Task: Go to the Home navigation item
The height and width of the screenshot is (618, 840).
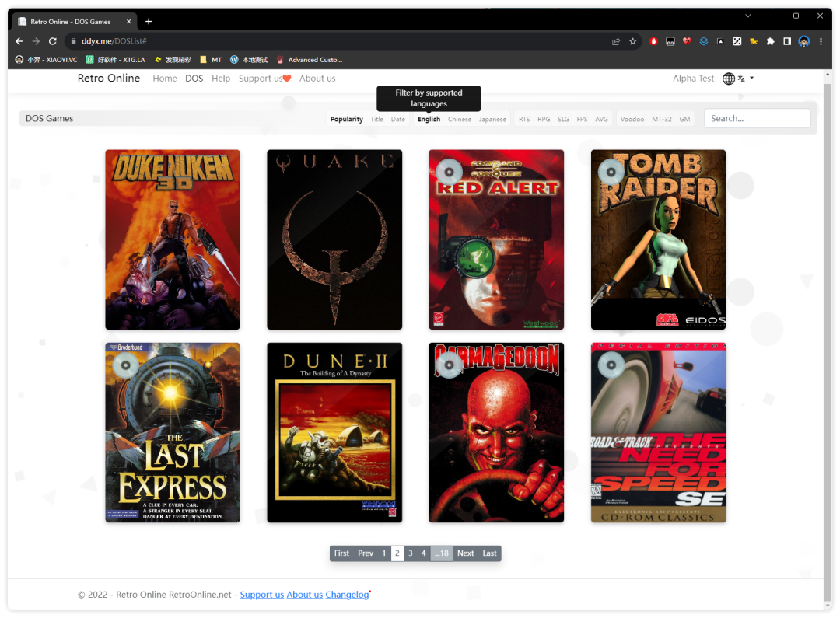Action: tap(165, 79)
